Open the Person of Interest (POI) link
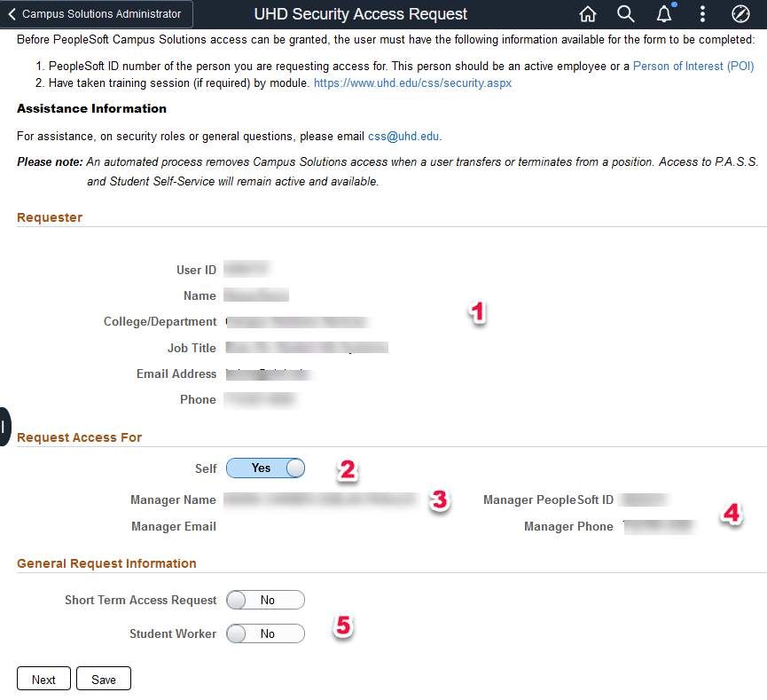Screen dimensions: 767x700 693,66
